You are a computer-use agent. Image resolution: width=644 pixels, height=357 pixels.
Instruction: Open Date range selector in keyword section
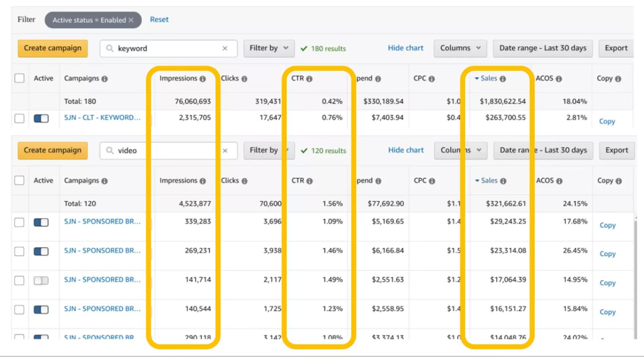(543, 48)
